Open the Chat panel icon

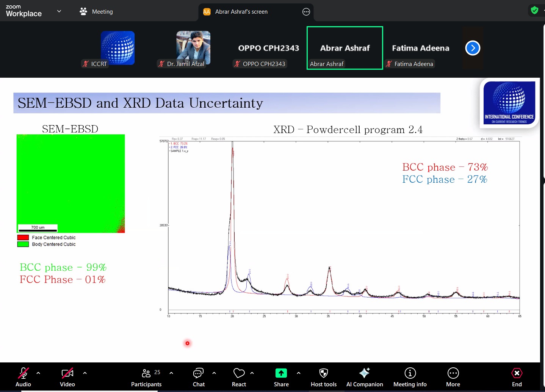coord(198,373)
